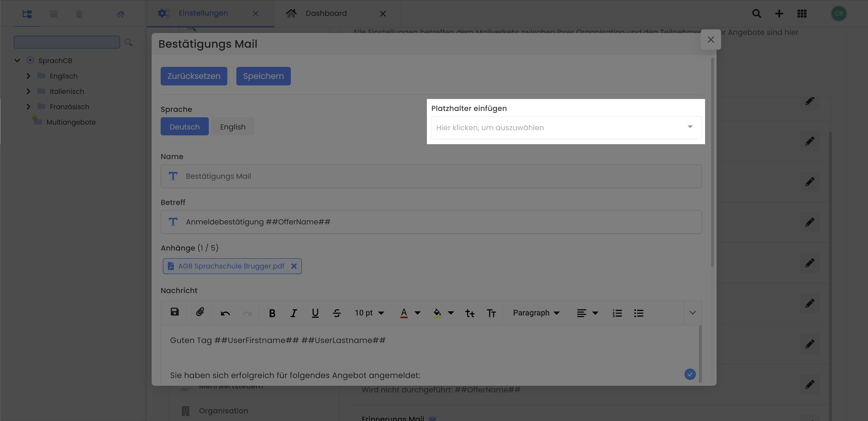Click the Speichern button

coord(263,76)
